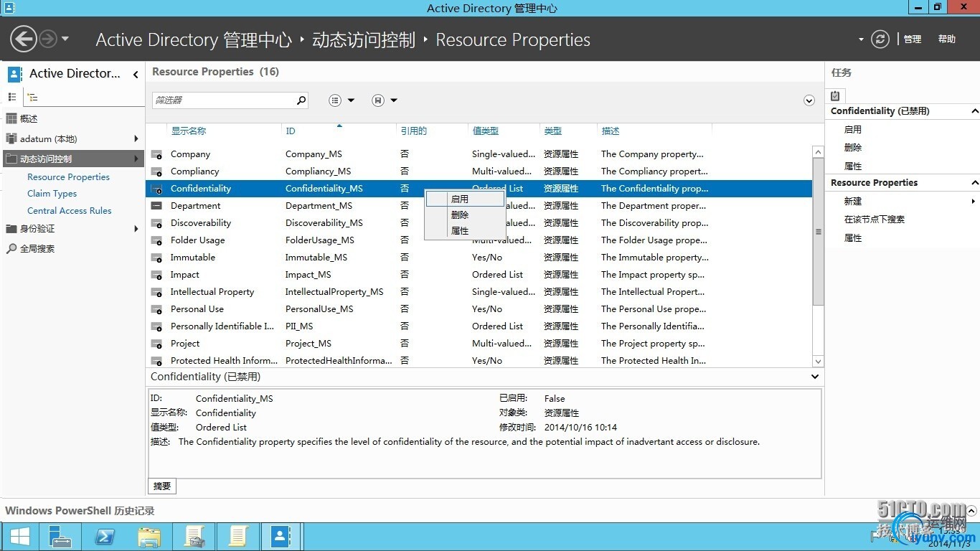Expand the filter criteria chevron
This screenshot has height=551, width=980.
point(809,100)
